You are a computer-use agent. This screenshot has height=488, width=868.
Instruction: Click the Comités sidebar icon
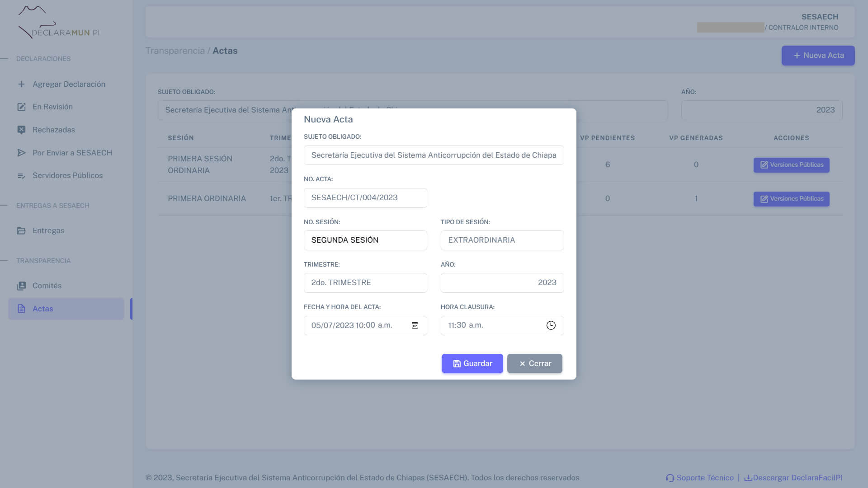(21, 286)
